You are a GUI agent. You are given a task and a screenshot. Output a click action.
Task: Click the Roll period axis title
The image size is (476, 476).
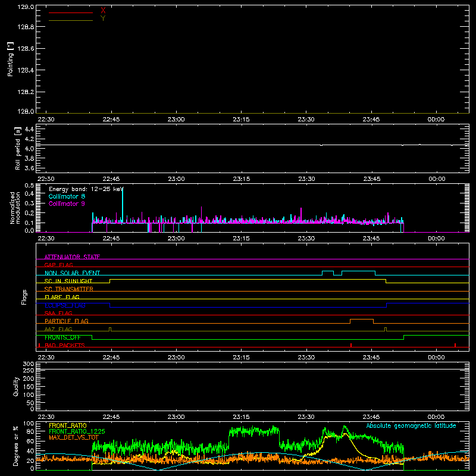click(x=18, y=148)
